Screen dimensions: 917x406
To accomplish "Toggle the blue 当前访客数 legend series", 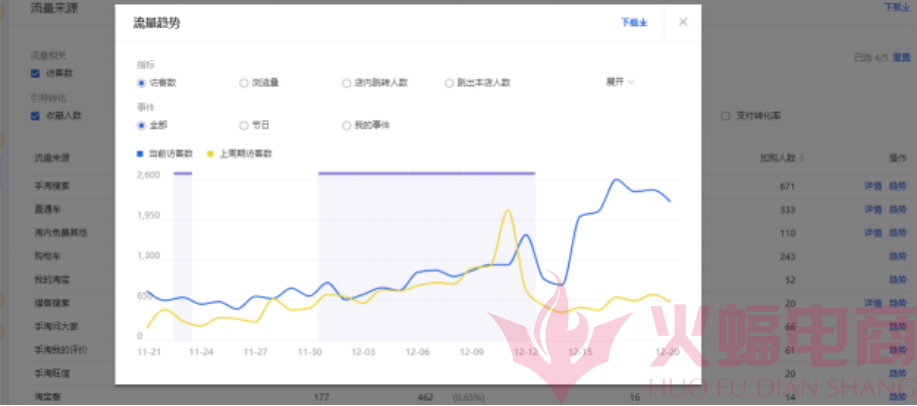I will point(165,154).
